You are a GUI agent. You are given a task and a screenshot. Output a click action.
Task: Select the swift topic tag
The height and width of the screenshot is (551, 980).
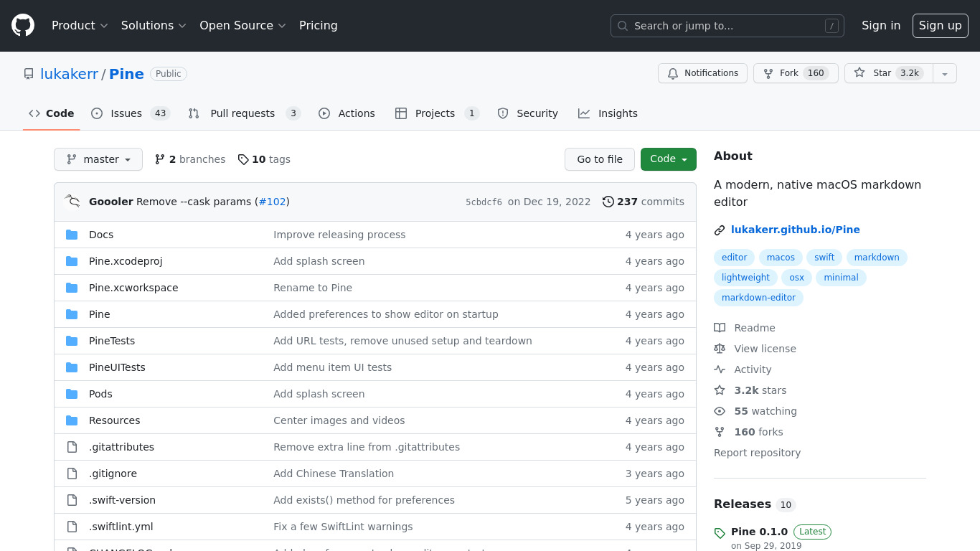[824, 258]
